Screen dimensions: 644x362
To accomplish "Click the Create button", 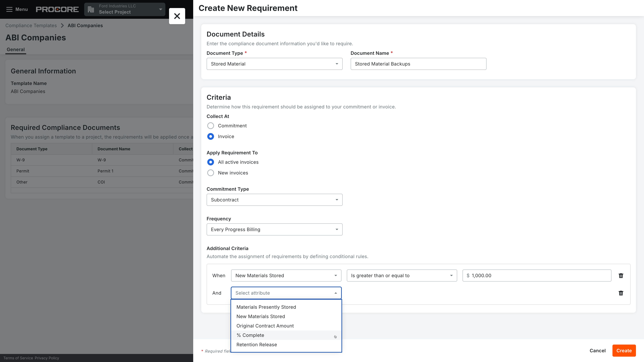I will (624, 350).
